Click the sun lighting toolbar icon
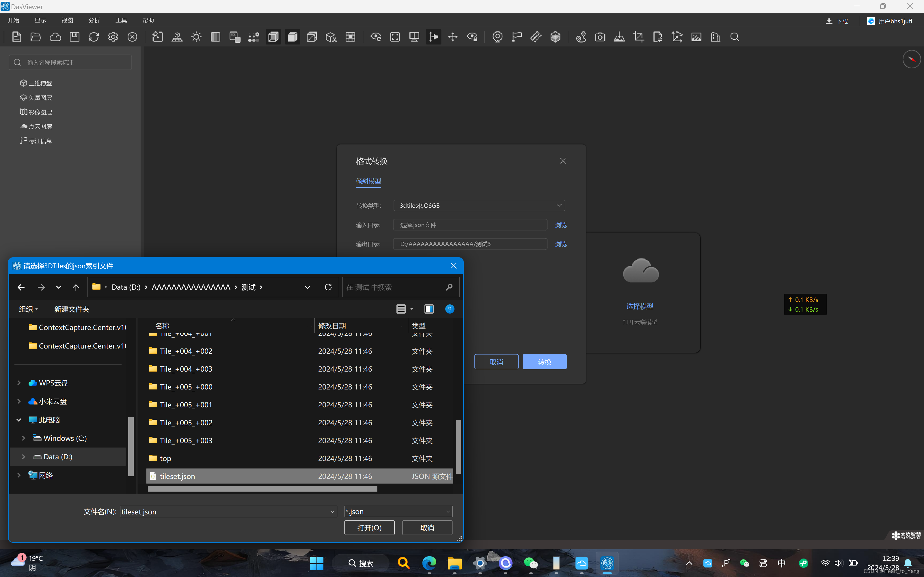 click(x=196, y=37)
